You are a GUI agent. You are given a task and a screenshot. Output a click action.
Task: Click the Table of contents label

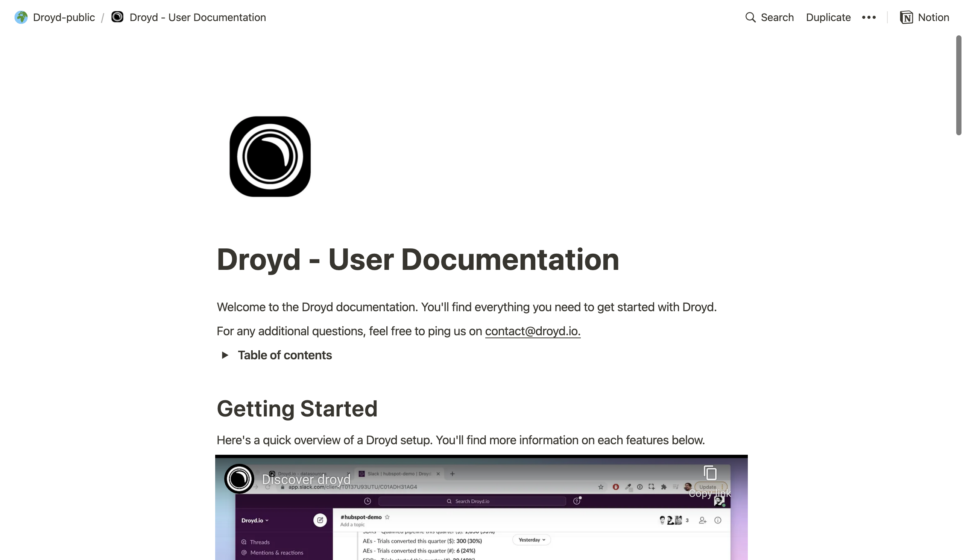point(285,355)
